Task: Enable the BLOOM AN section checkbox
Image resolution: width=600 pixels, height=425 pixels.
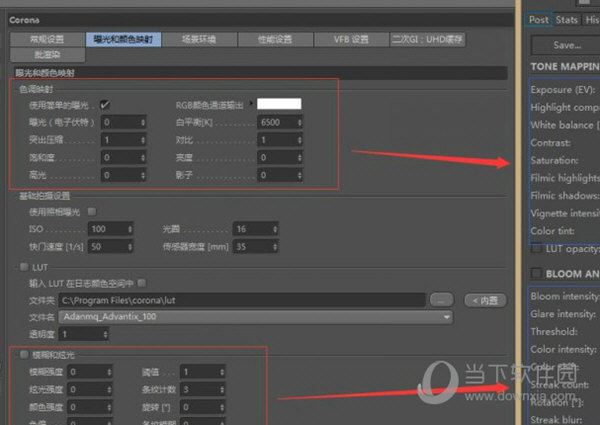Action: point(536,273)
